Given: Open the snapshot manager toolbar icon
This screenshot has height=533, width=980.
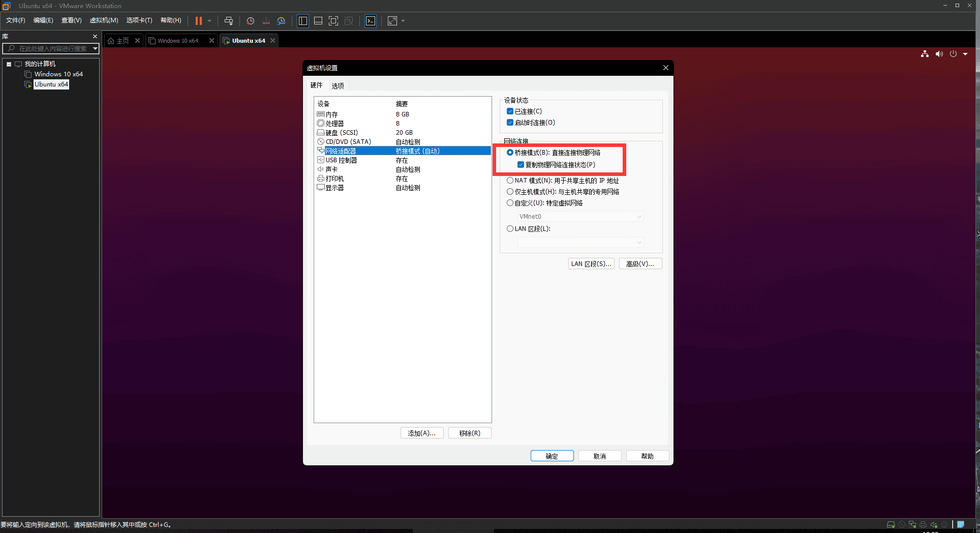Looking at the screenshot, I should [x=281, y=21].
